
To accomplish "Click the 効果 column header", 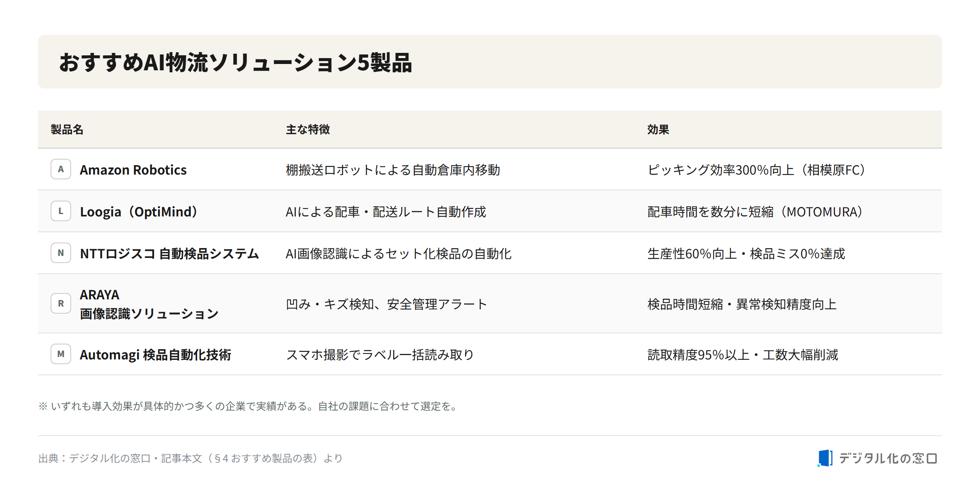I will pos(658,130).
